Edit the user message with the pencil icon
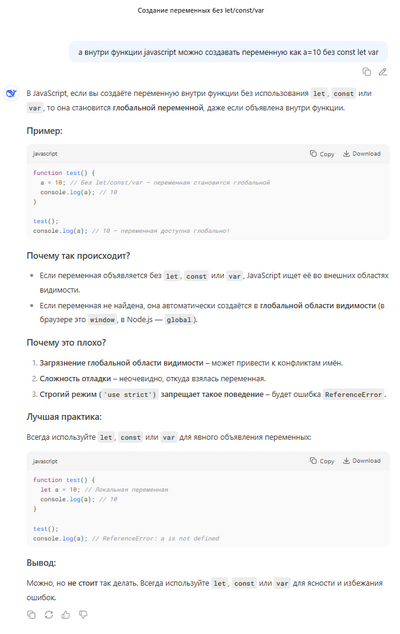 click(383, 72)
